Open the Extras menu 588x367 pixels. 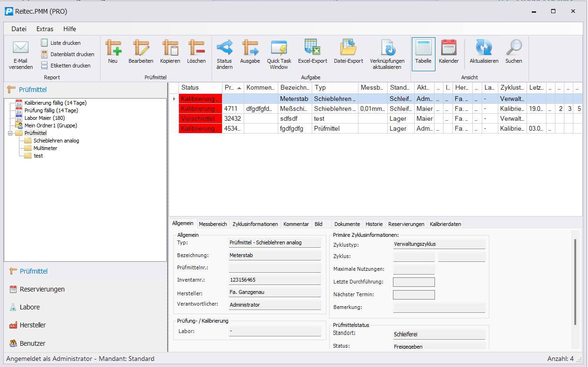[x=45, y=29]
